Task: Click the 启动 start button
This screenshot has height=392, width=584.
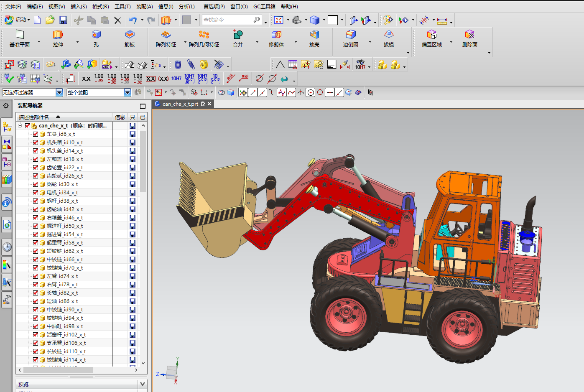Action: coord(17,20)
